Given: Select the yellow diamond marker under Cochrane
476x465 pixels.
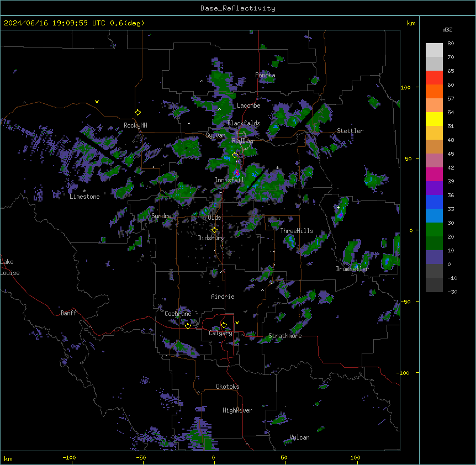Looking at the screenshot, I should tap(188, 326).
